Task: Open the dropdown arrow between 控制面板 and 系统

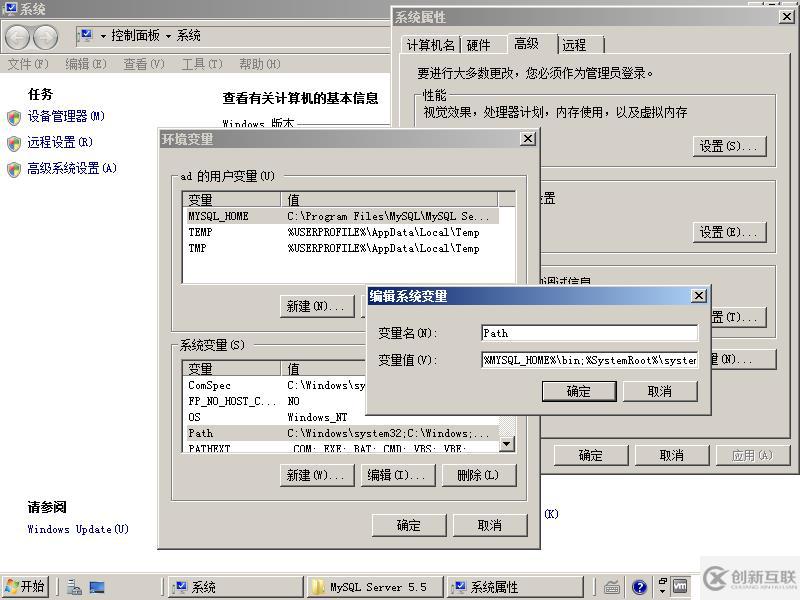Action: pyautogui.click(x=168, y=36)
